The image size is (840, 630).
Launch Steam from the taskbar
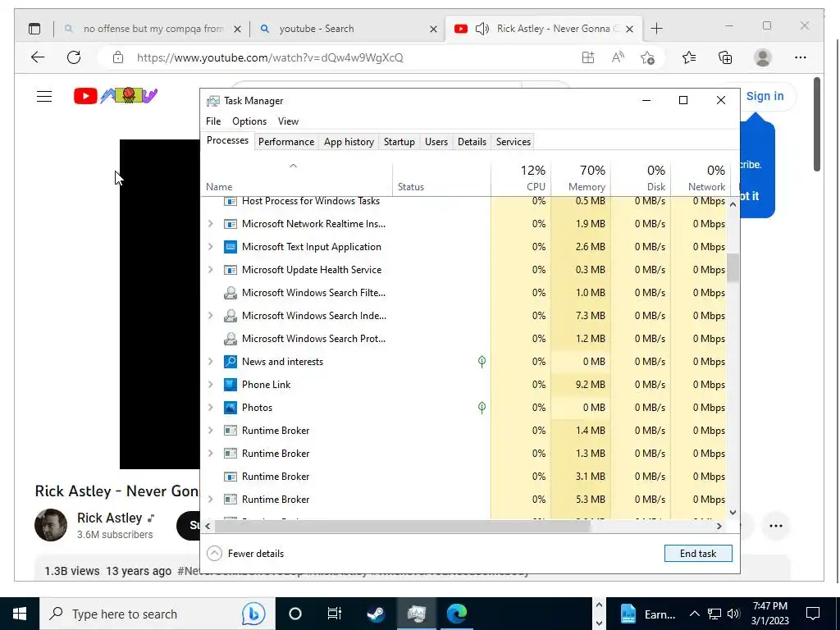click(x=376, y=614)
